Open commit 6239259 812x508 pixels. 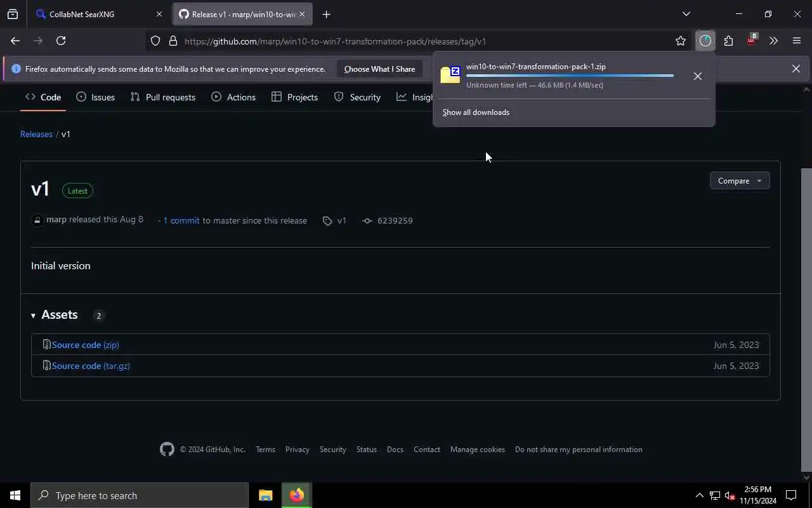(x=388, y=220)
